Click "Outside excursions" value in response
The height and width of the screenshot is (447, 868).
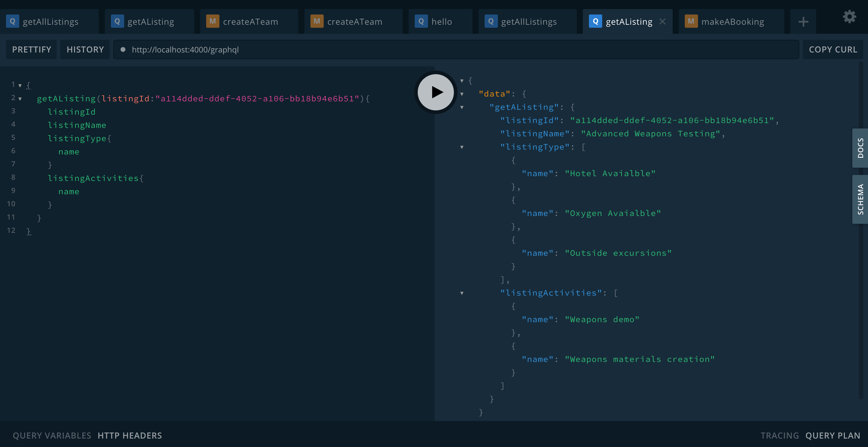618,253
